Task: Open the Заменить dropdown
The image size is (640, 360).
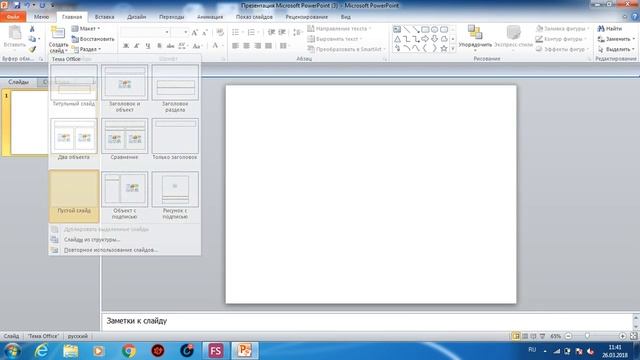Action: tap(616, 39)
